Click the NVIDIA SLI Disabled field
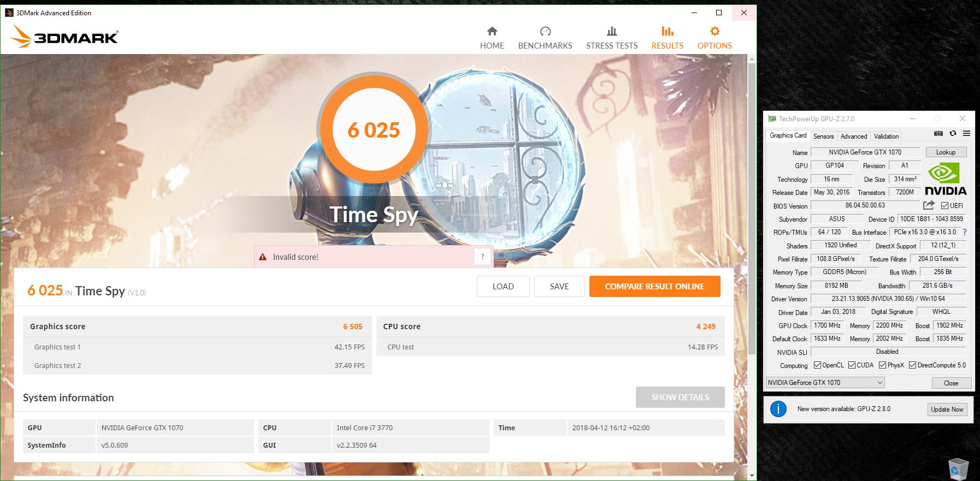The width and height of the screenshot is (980, 481). [x=887, y=352]
